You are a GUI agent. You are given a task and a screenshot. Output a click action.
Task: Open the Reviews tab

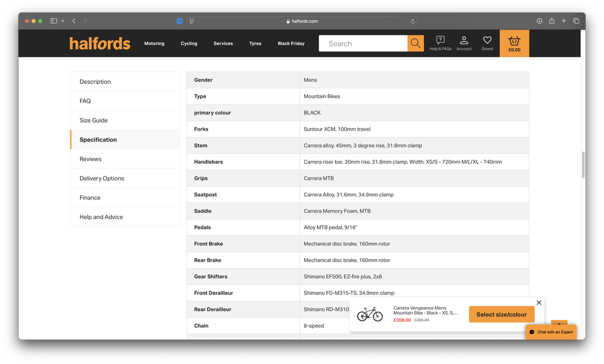(x=125, y=159)
